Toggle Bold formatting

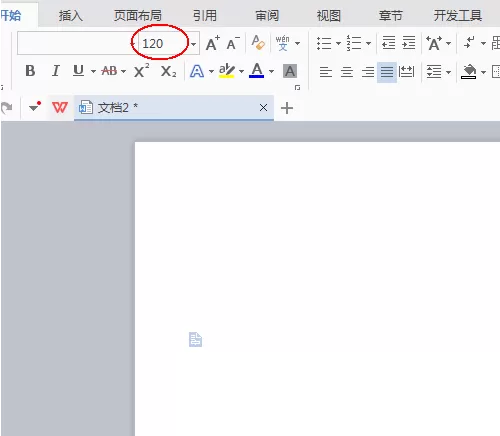pos(30,71)
